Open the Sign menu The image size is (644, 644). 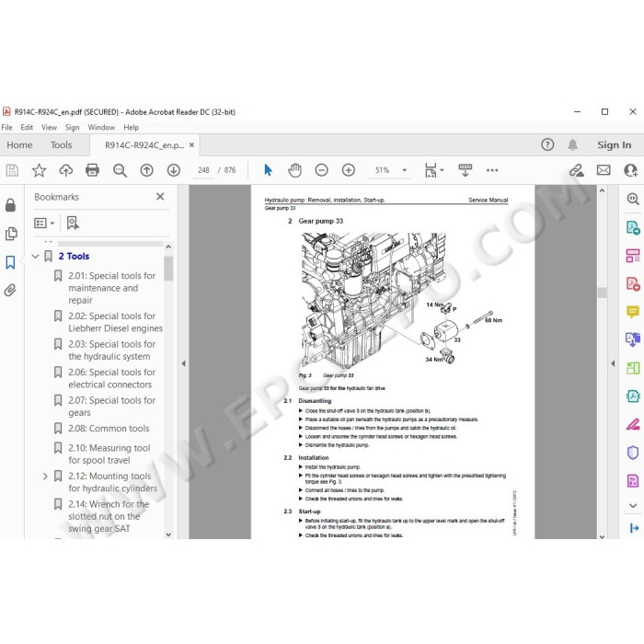pos(73,127)
